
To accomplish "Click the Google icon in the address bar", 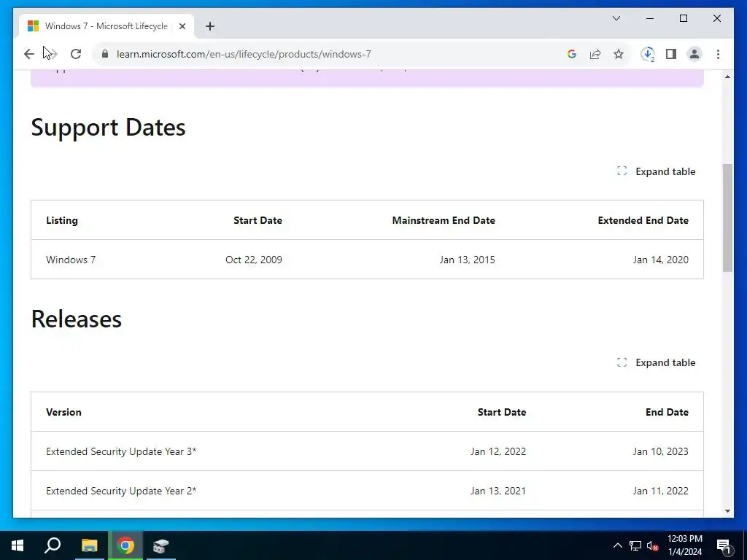I will pos(572,54).
